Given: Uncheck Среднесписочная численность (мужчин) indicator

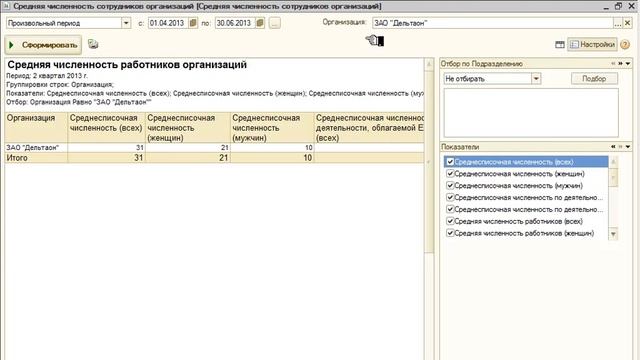Looking at the screenshot, I should coord(450,185).
